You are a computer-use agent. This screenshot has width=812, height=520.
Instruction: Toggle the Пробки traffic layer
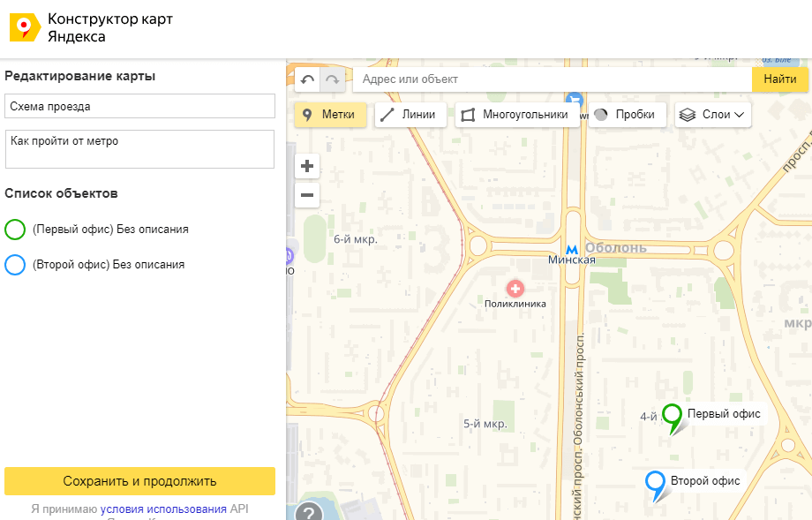click(627, 115)
